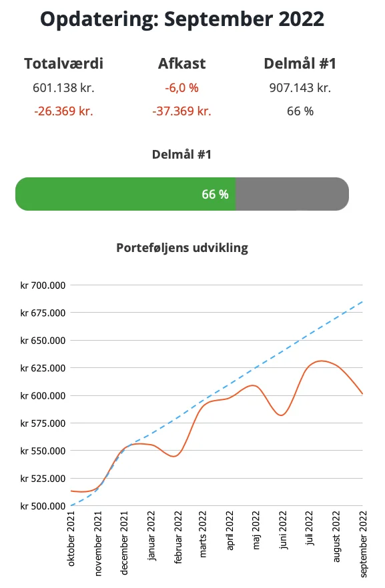This screenshot has height=588, width=385.
Task: Click the -37.369 kr. return amount
Action: click(x=181, y=111)
